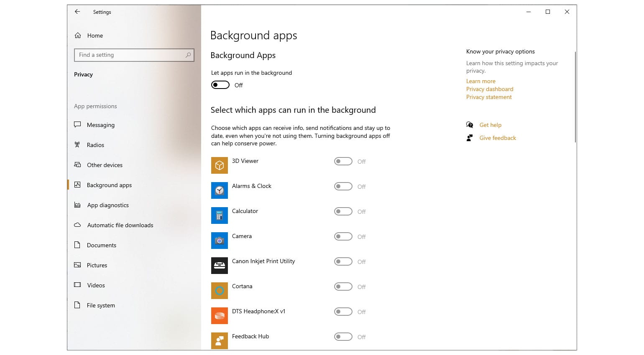
Task: Click the Documents page icon
Action: [x=77, y=245]
